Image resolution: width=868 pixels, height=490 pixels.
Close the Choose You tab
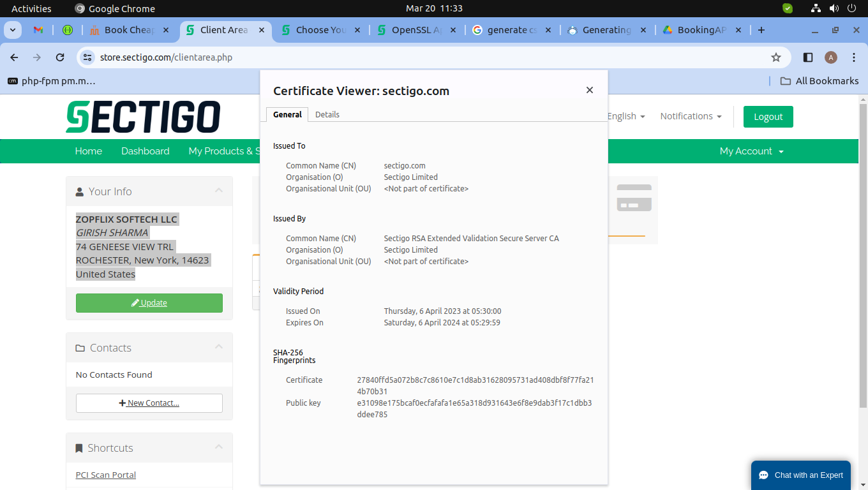click(x=357, y=30)
